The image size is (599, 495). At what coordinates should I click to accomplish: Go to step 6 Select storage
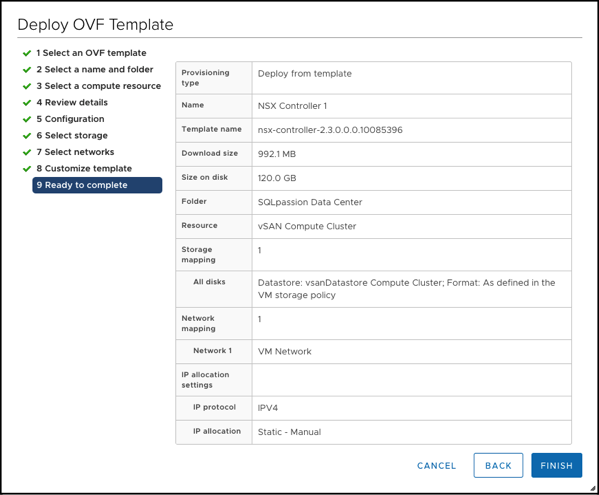click(x=72, y=135)
